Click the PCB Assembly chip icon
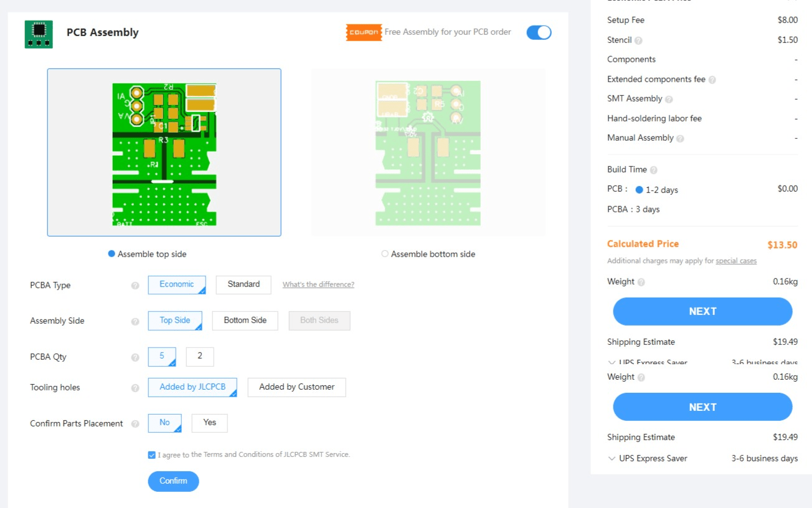The image size is (812, 508). pos(38,32)
